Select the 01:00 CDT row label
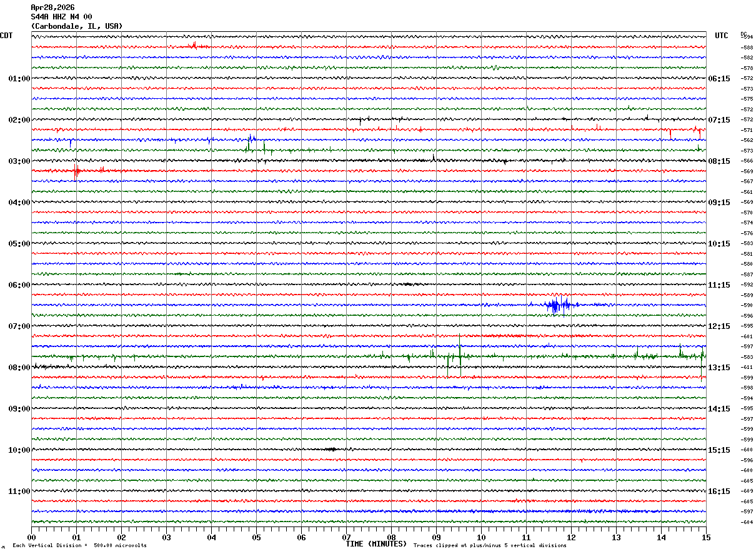Image resolution: width=756 pixels, height=554 pixels. tap(19, 79)
